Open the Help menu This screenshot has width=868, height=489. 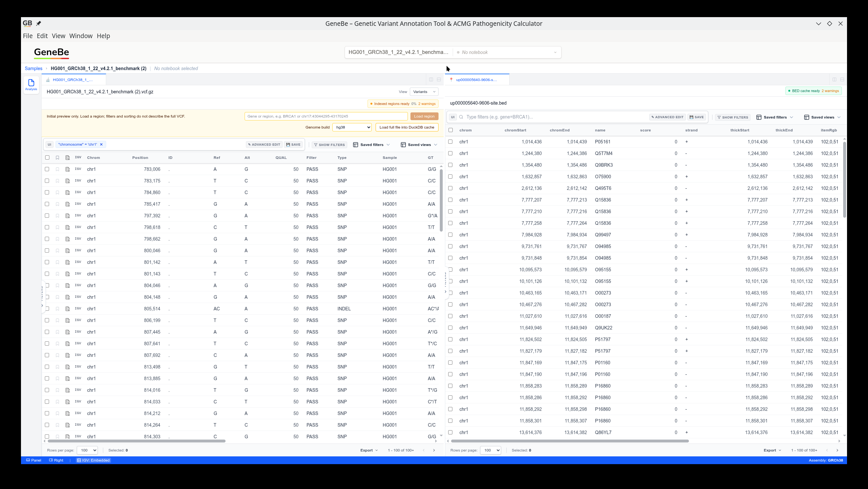104,36
